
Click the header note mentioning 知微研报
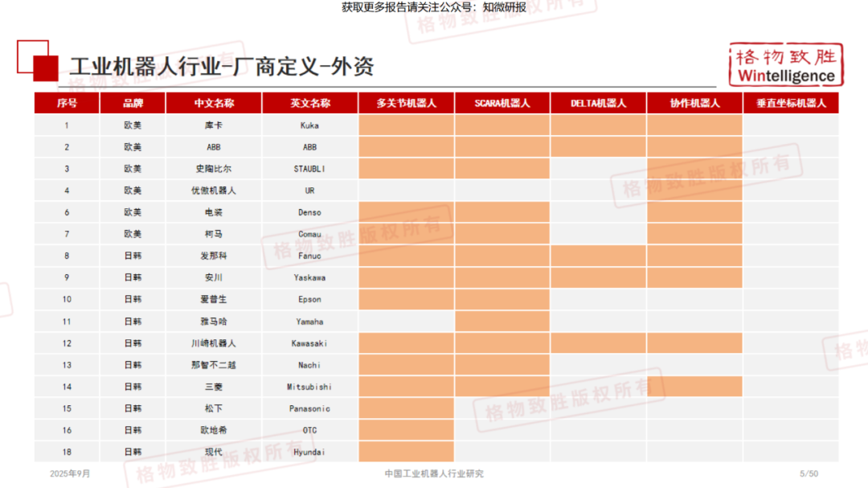coord(434,7)
